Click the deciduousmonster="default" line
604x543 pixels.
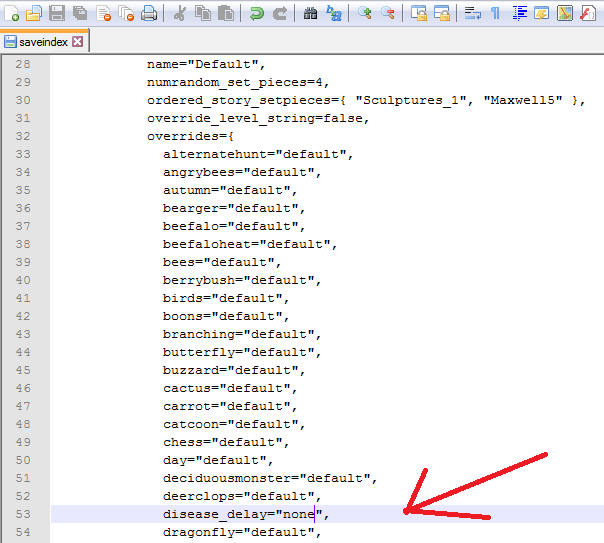click(x=270, y=478)
